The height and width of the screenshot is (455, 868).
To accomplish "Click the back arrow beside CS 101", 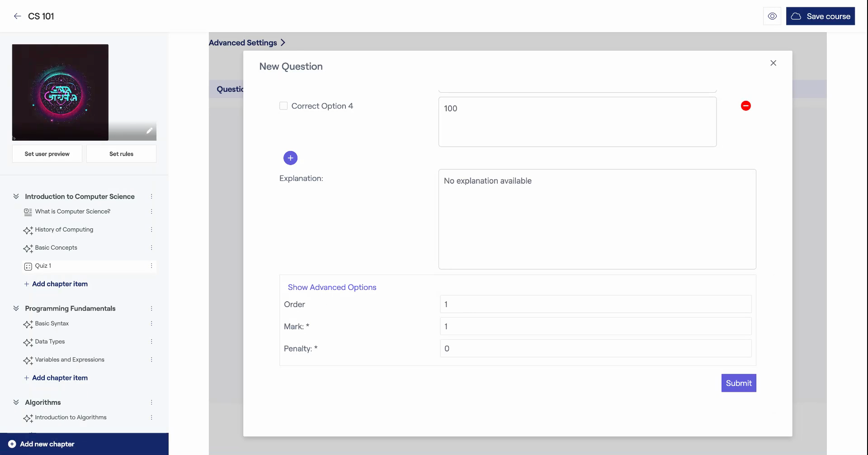I will coord(17,16).
